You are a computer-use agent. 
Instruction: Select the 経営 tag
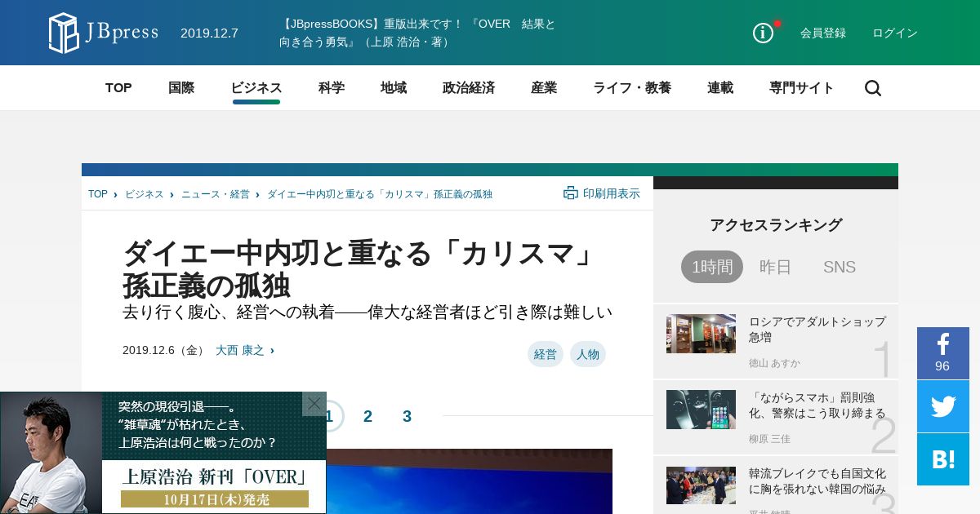[x=546, y=354]
